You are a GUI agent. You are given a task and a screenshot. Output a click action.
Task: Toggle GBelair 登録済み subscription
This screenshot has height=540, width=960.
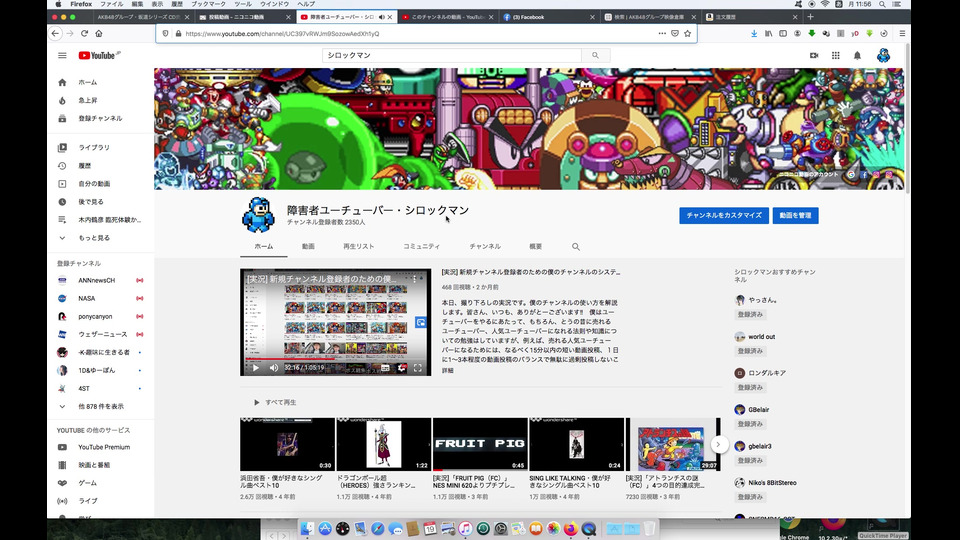pyautogui.click(x=750, y=424)
